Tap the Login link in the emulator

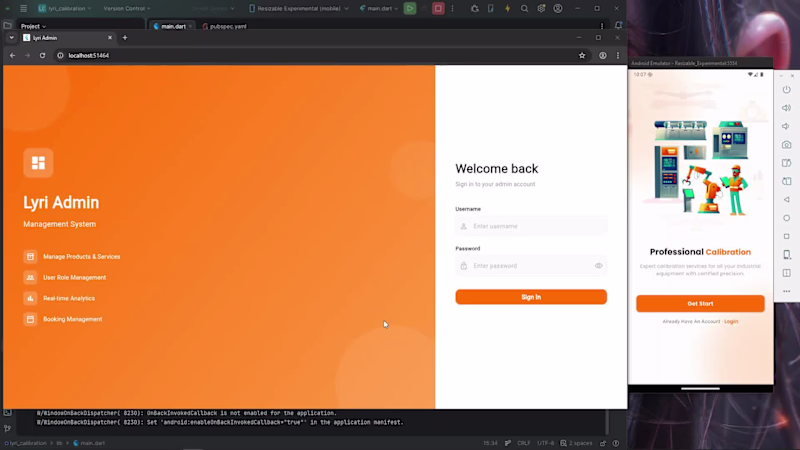(x=731, y=321)
